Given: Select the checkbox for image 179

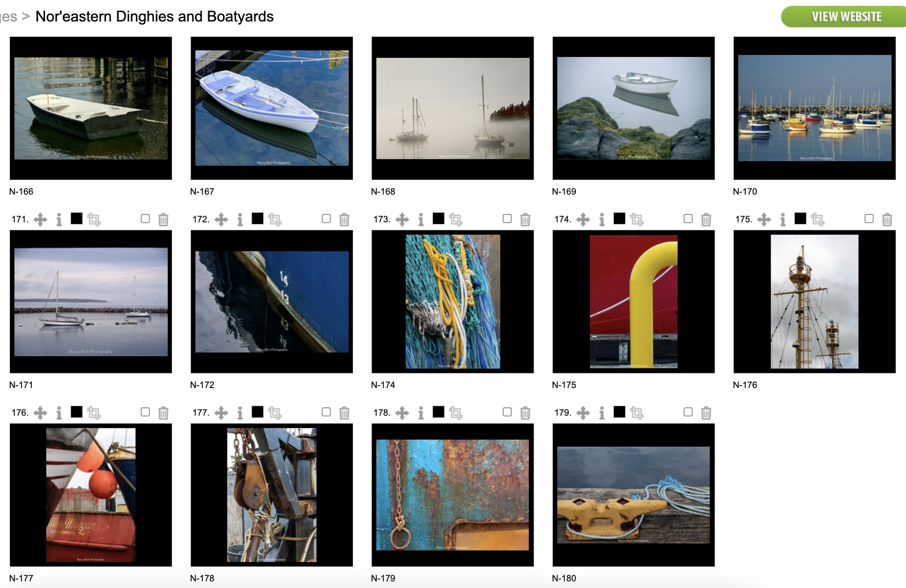Looking at the screenshot, I should point(688,412).
